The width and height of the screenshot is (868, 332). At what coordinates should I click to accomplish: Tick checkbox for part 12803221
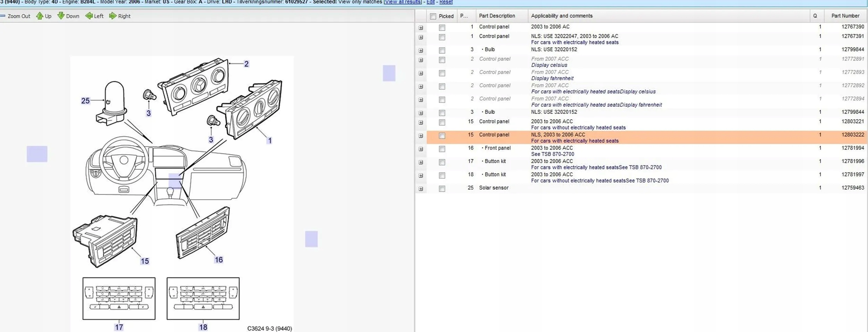click(x=442, y=122)
